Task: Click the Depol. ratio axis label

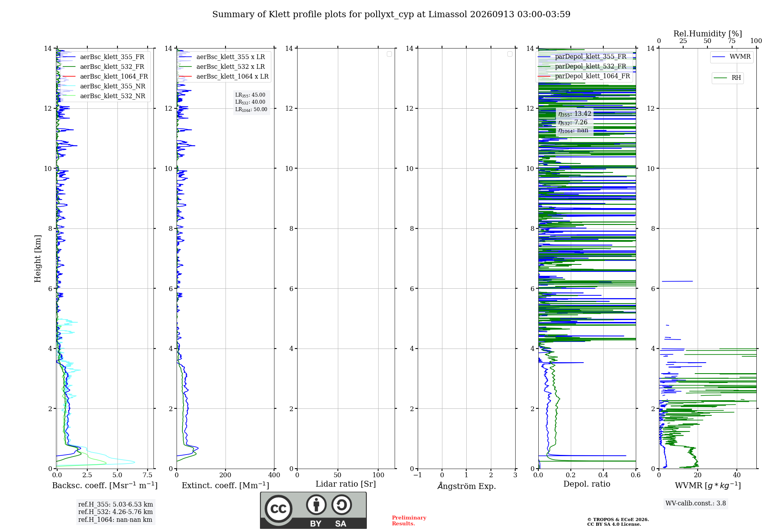Action: [x=587, y=484]
